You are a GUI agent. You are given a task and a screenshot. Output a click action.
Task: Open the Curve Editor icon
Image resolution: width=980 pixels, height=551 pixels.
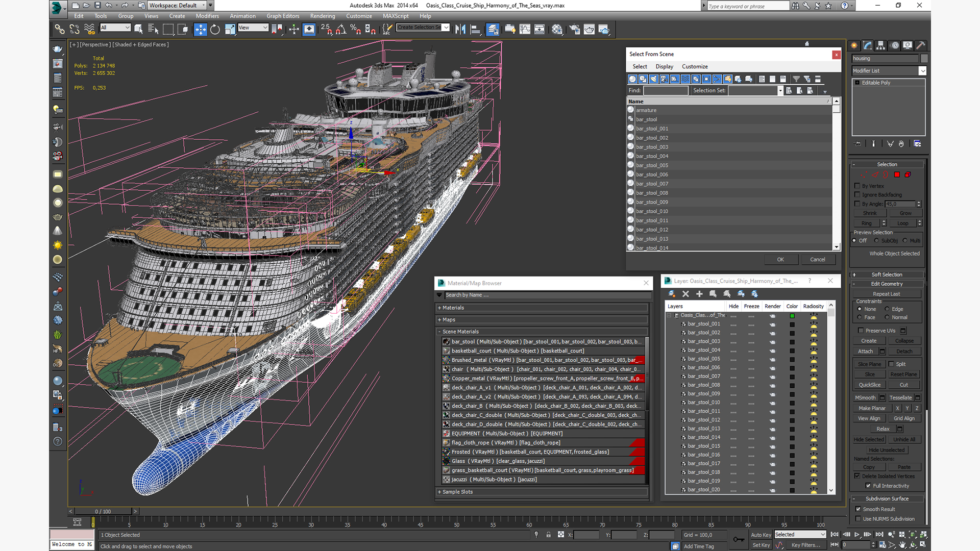click(x=525, y=30)
